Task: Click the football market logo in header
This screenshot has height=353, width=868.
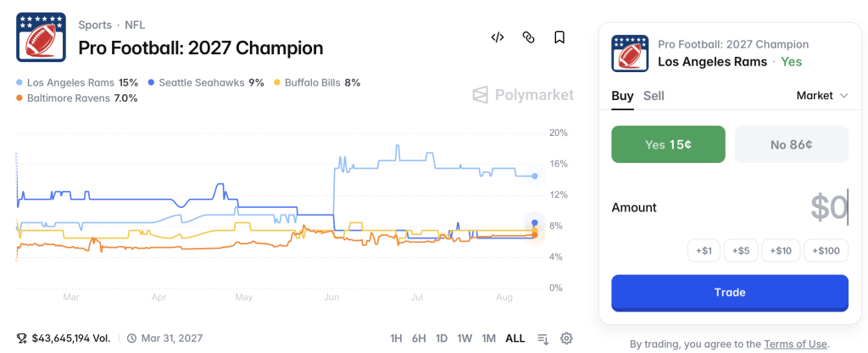Action: tap(42, 37)
